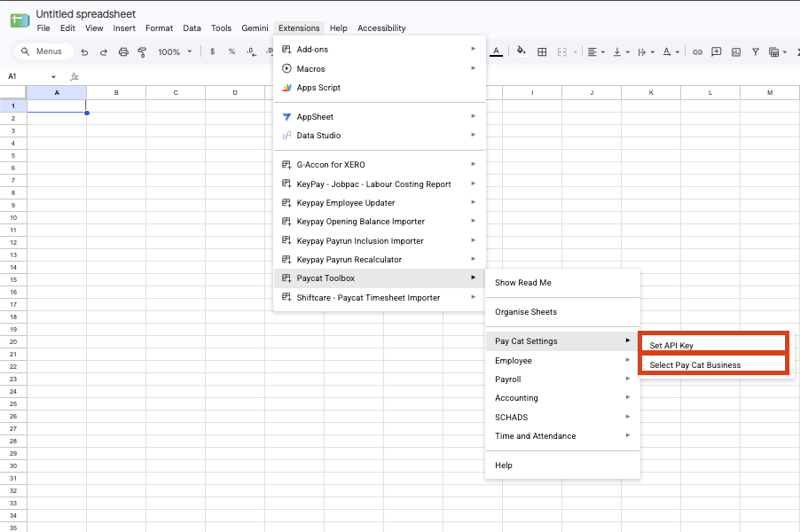Open the zoom 100% dropdown
The image size is (800, 532).
[x=175, y=51]
